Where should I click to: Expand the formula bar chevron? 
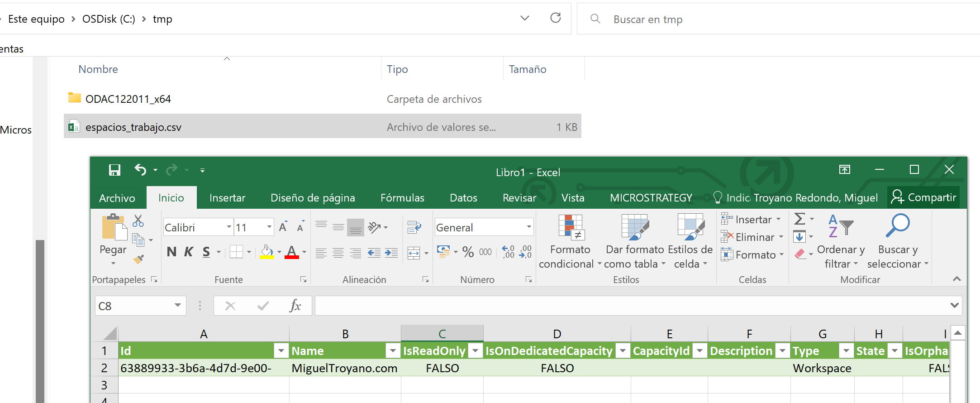coord(955,306)
